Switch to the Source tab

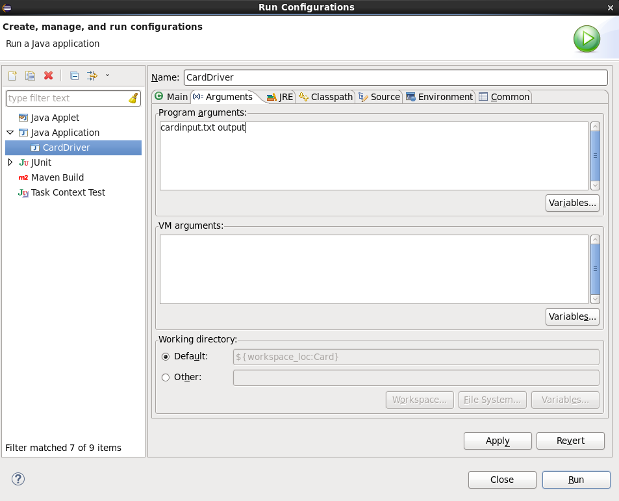click(x=379, y=97)
